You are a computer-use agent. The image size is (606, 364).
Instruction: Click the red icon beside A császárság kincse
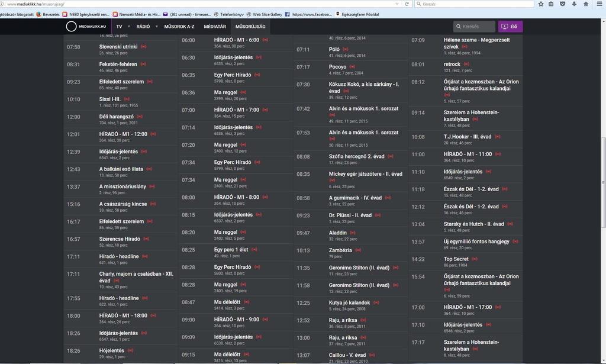coord(153,204)
